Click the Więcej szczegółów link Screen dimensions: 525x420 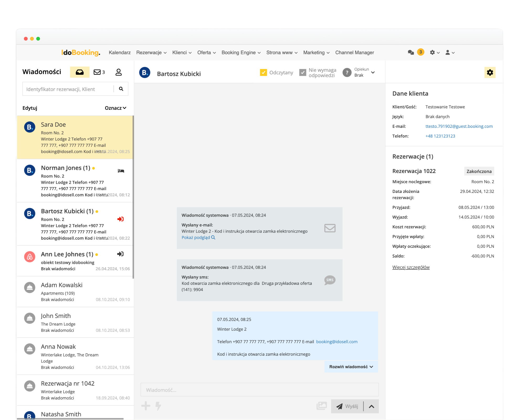[x=411, y=267]
